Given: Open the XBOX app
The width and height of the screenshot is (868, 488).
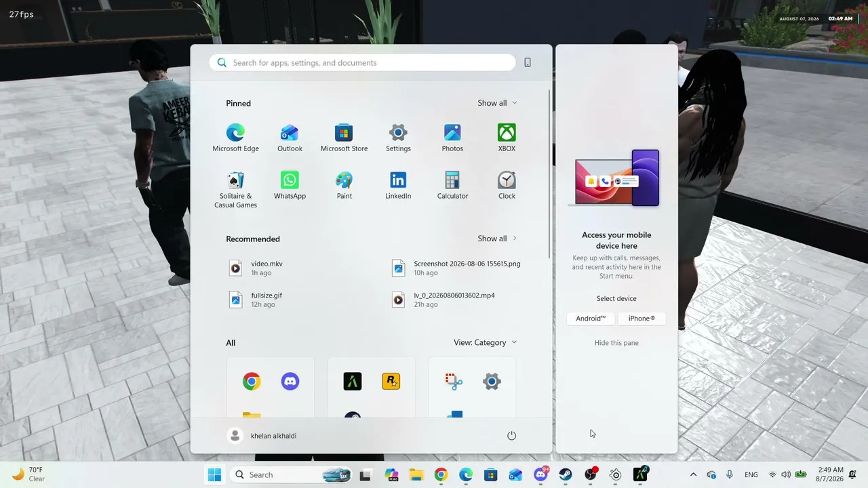Looking at the screenshot, I should [507, 138].
